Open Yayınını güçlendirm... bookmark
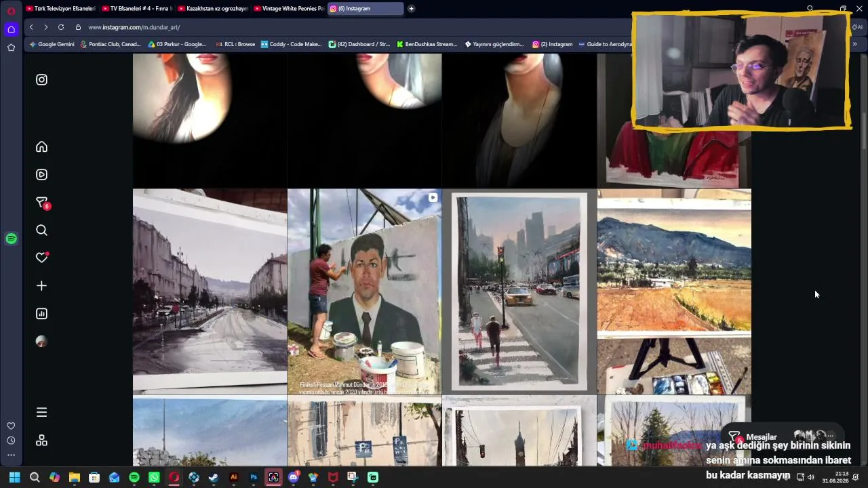Viewport: 868px width, 488px height. coord(494,44)
